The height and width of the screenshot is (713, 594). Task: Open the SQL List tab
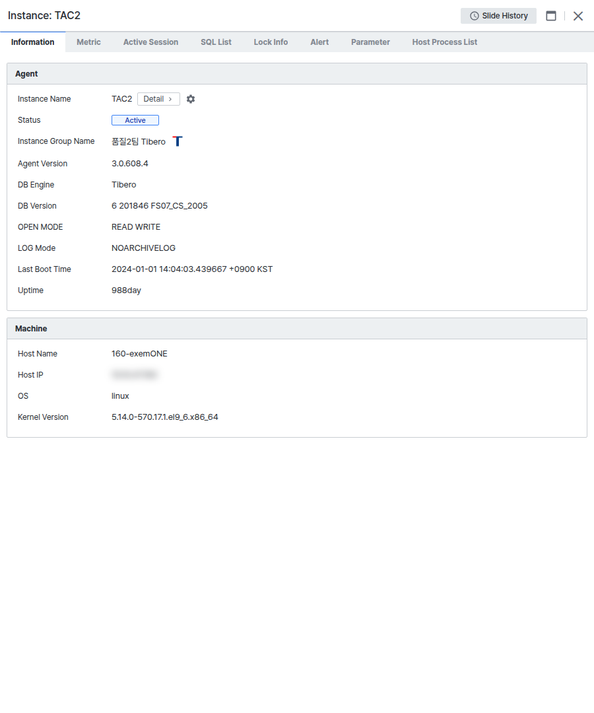216,42
